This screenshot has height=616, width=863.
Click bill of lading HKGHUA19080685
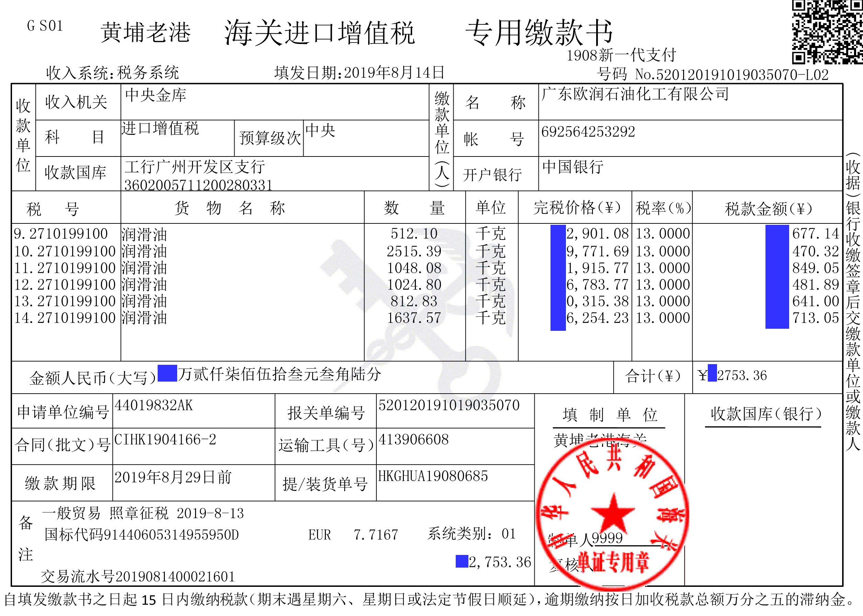[433, 476]
